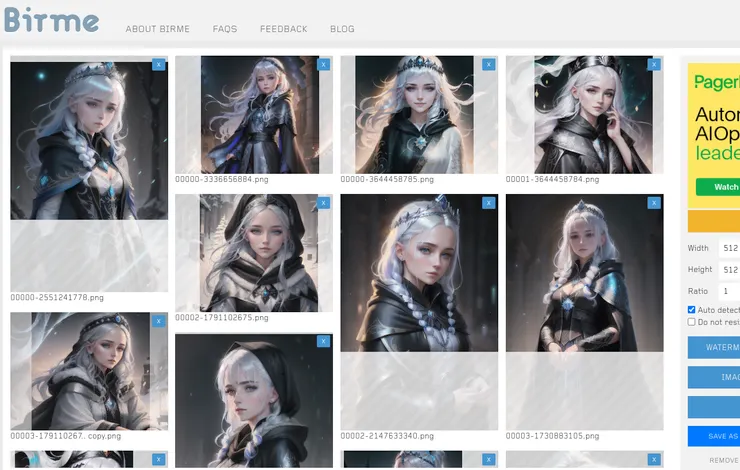
Task: Remove image 00002-2147633340.png with its X icon
Action: coord(488,203)
